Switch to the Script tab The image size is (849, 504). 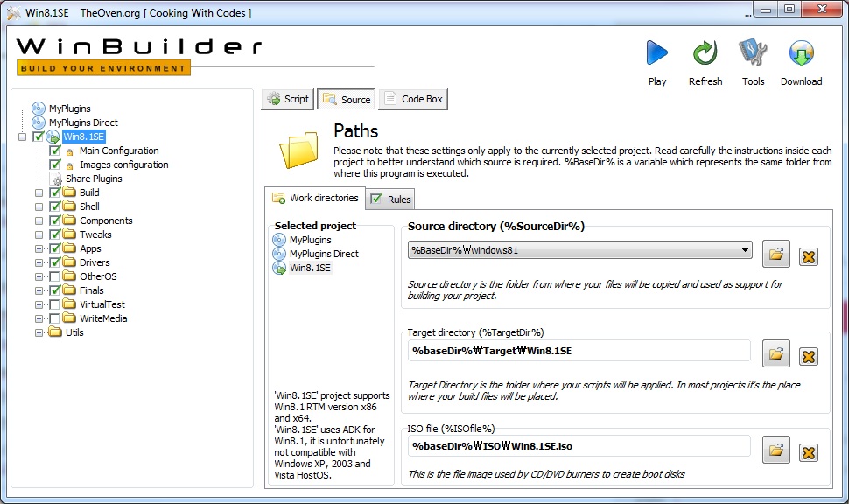click(x=288, y=99)
